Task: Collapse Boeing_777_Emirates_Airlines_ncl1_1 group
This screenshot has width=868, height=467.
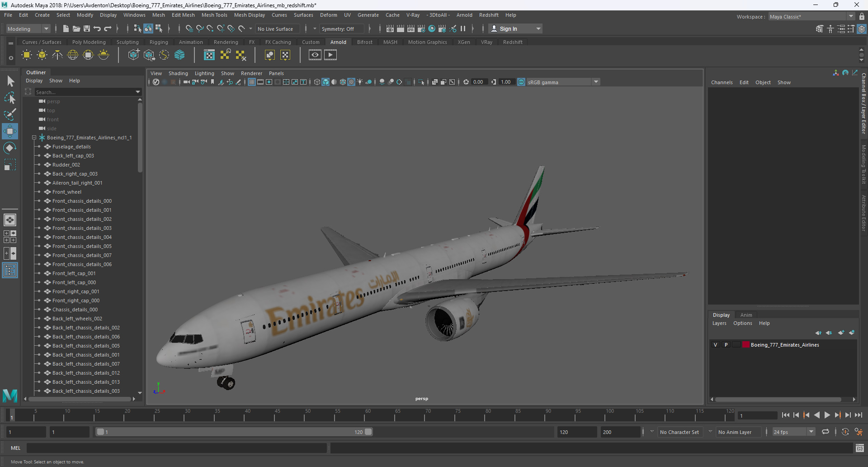Action: 34,138
